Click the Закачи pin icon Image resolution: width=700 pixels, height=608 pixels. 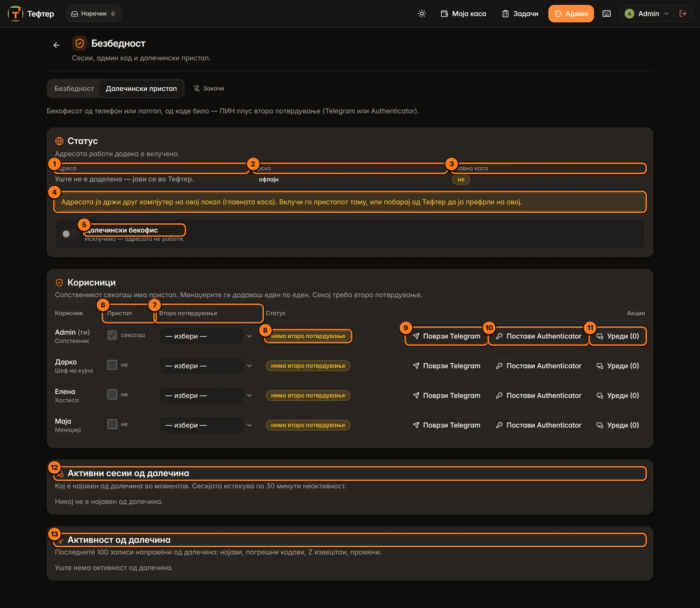[197, 89]
